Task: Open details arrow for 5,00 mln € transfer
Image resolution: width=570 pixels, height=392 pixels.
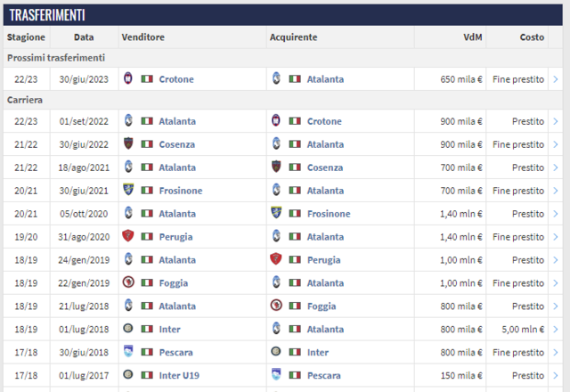Action: click(x=556, y=329)
